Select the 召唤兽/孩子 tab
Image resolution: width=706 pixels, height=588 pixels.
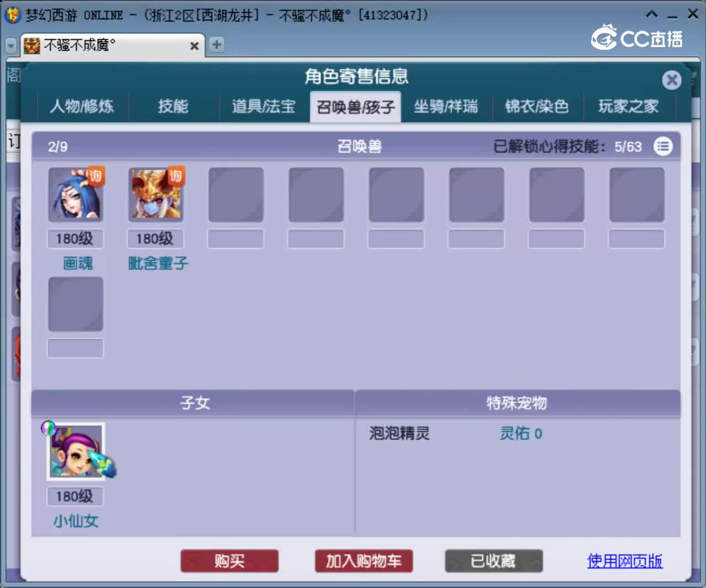pos(355,106)
